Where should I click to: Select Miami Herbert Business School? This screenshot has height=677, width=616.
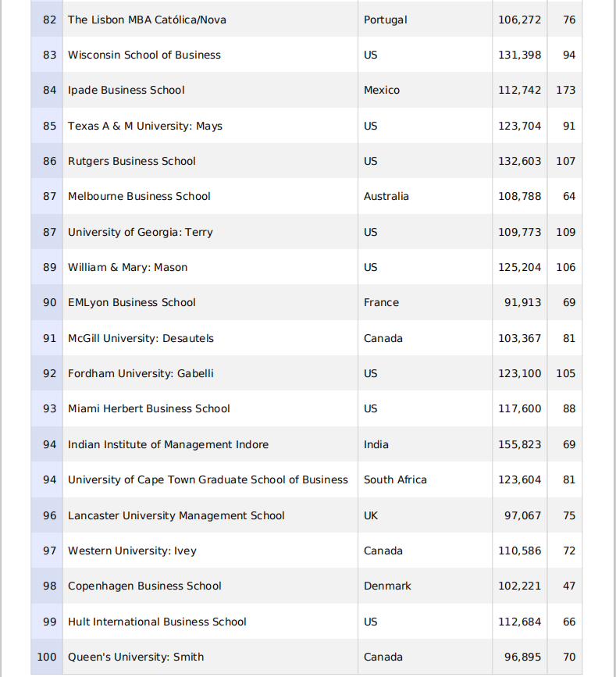coord(149,409)
